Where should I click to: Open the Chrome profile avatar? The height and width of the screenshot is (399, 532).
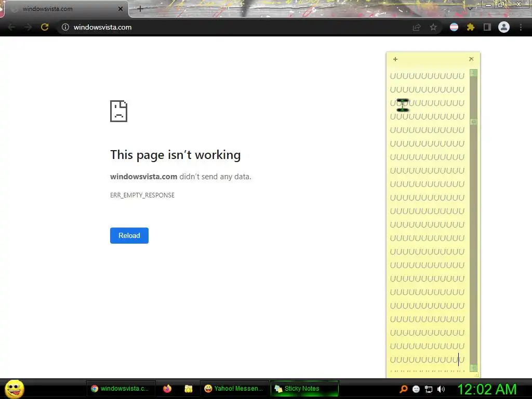[x=504, y=27]
